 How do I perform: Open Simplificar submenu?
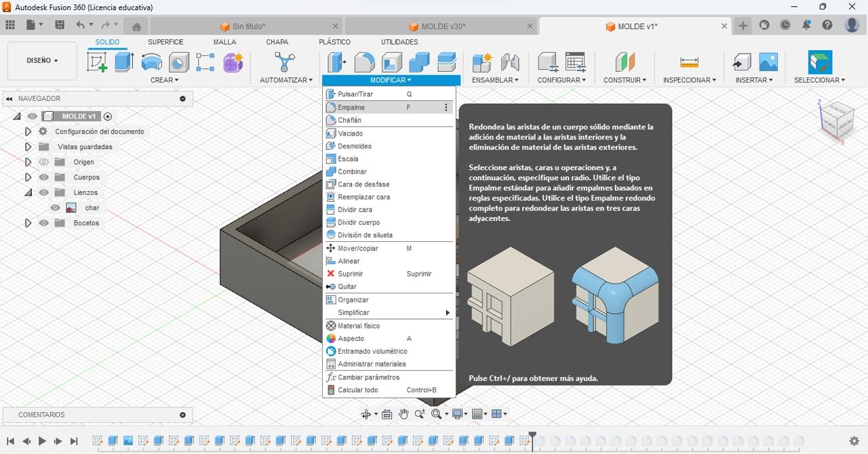click(x=388, y=312)
